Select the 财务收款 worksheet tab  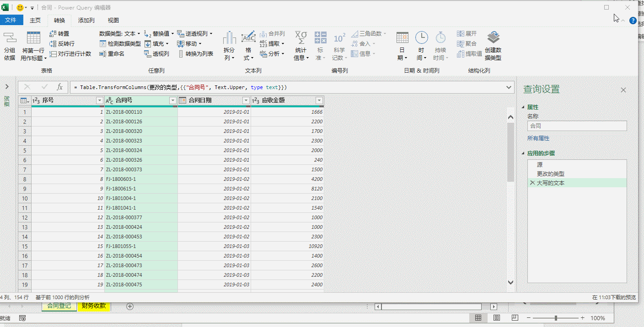click(x=94, y=306)
